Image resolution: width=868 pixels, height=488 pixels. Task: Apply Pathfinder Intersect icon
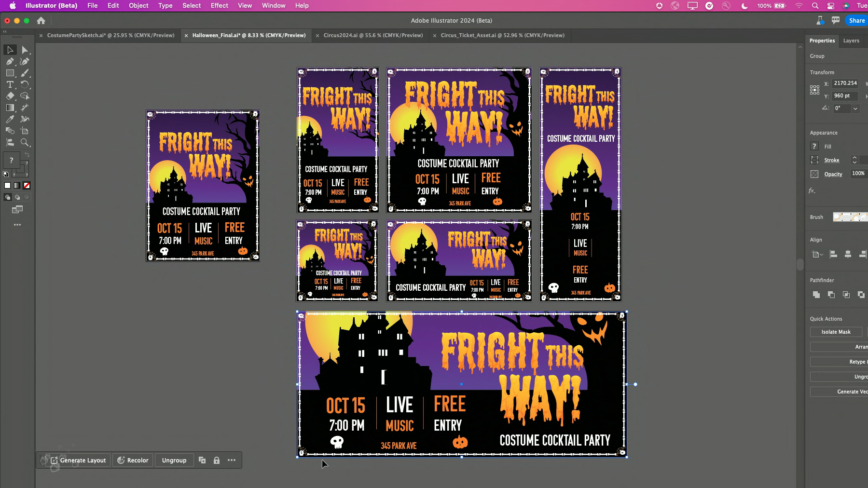(846, 295)
